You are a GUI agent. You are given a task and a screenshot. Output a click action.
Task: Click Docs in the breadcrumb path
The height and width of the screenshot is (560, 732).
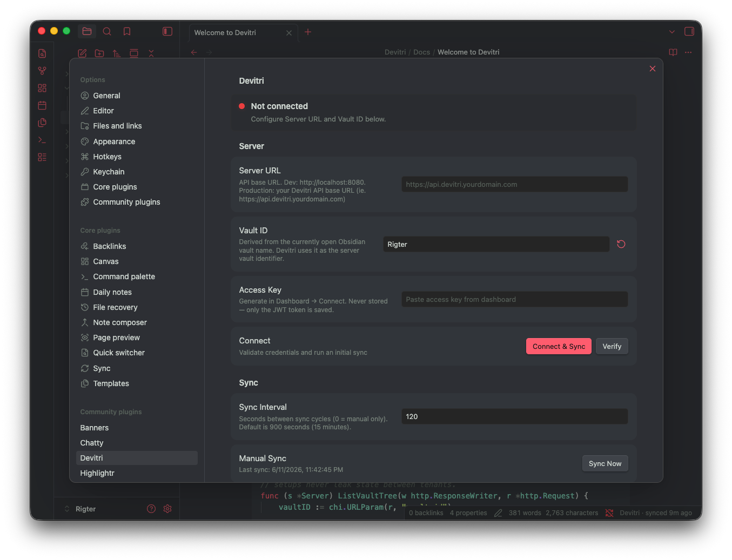point(421,52)
